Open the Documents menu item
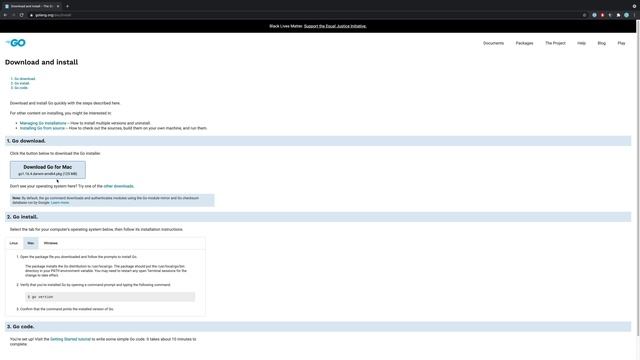 493,43
